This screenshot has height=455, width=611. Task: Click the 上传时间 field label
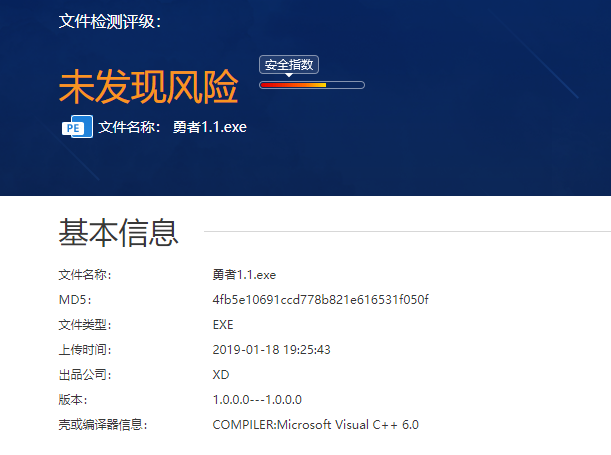(x=85, y=350)
